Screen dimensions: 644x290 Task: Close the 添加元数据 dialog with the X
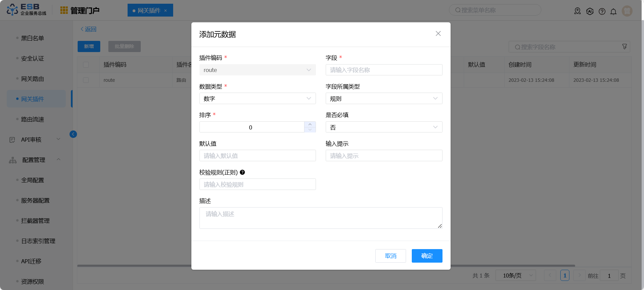pos(438,33)
